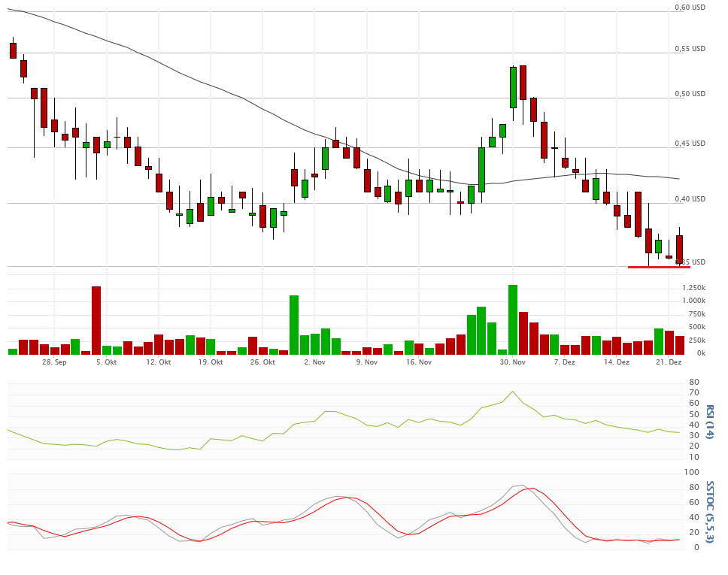This screenshot has height=575, width=728.
Task: Click the '0,40 USD' price axis label
Action: pyautogui.click(x=690, y=199)
